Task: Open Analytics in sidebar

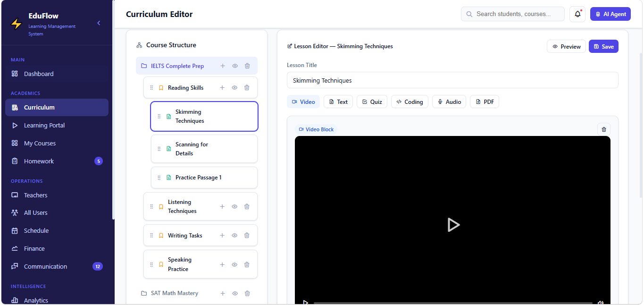Action: tap(57, 300)
